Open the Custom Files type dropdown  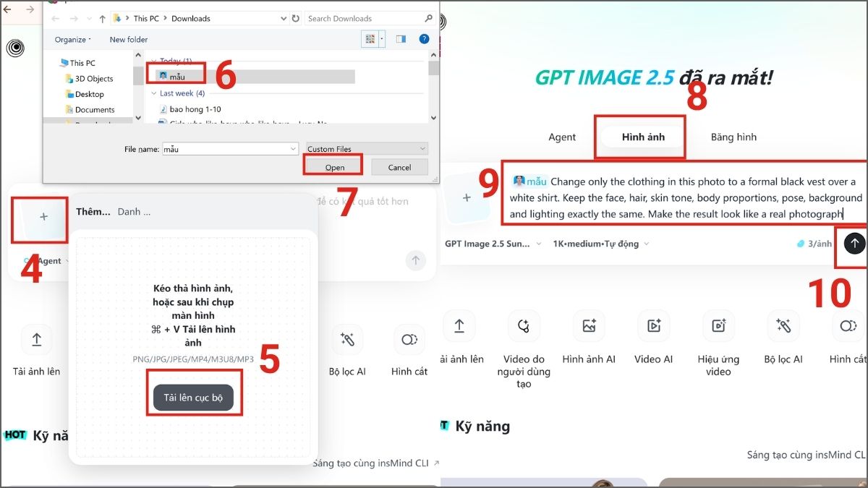point(367,149)
